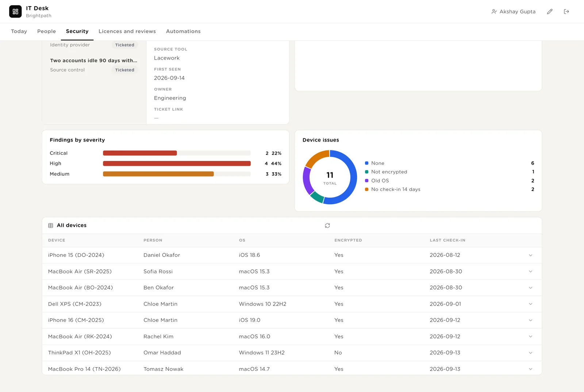Click 'Daniel Okafor' in the devices table

tap(162, 255)
